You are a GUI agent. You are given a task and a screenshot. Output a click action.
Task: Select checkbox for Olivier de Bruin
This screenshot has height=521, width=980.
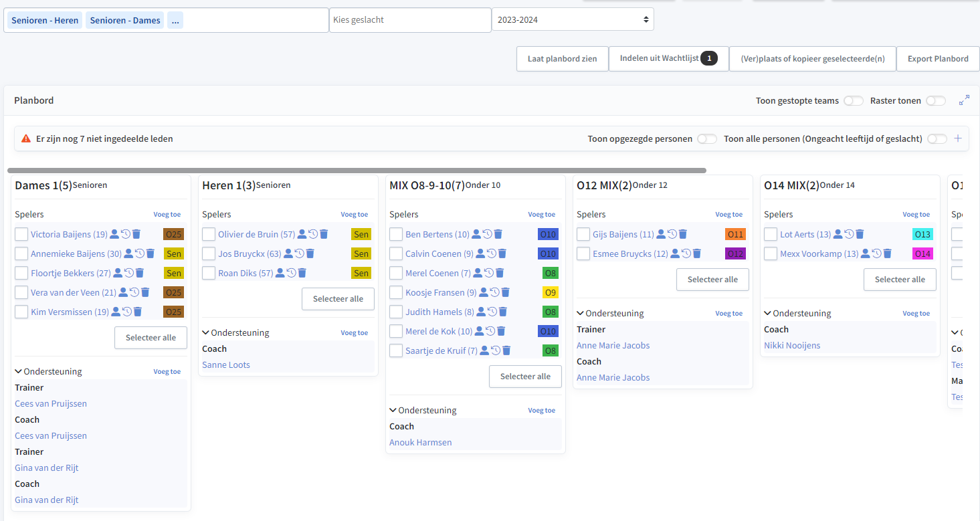click(x=209, y=234)
